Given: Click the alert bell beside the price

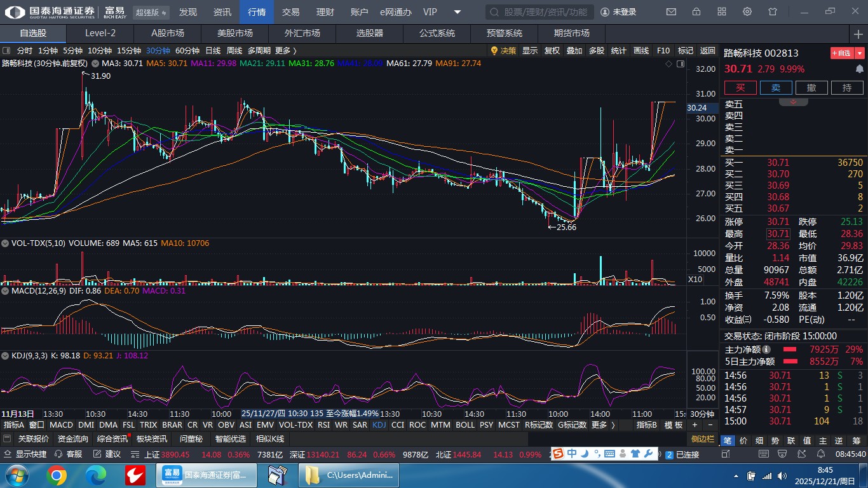Looking at the screenshot, I should click(859, 69).
